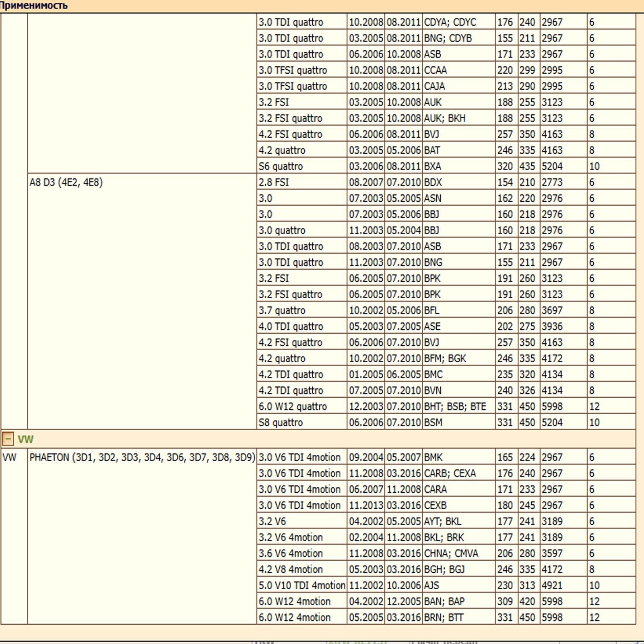
Task: Select the 3.0 quattro BBJ row
Action: [446, 230]
